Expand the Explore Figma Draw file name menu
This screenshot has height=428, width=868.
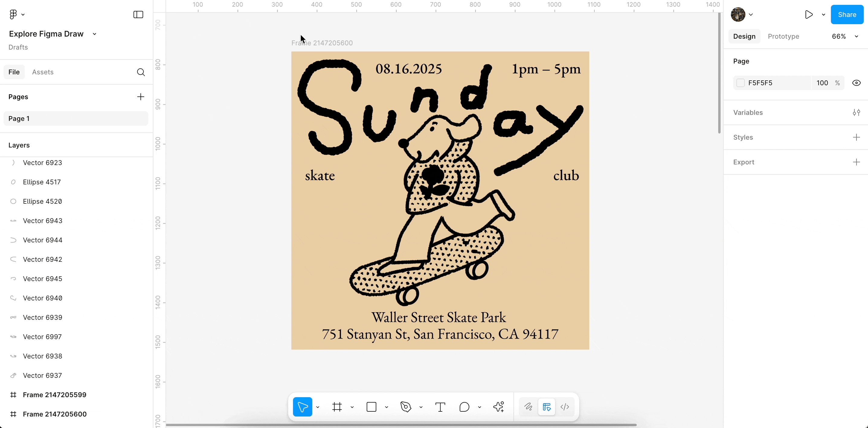coord(95,34)
